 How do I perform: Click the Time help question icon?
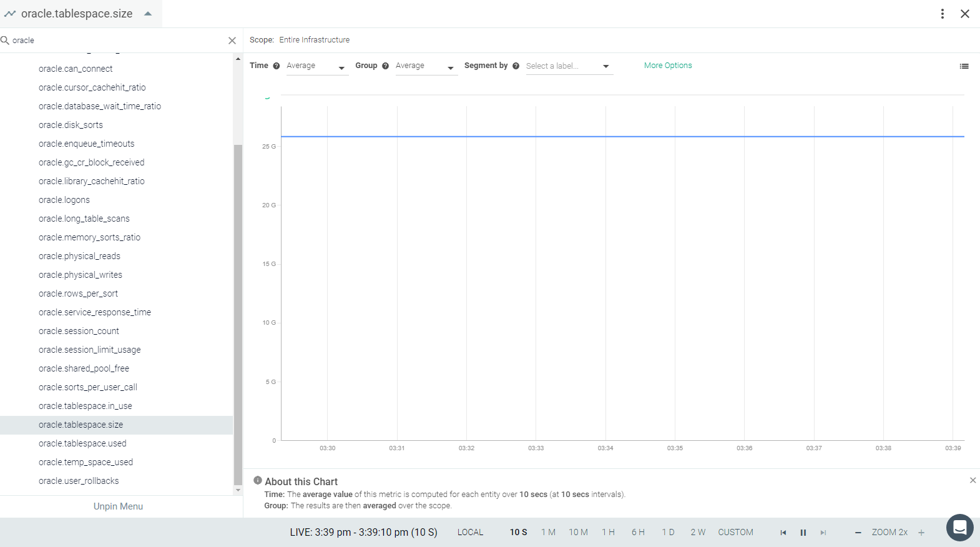tap(277, 66)
